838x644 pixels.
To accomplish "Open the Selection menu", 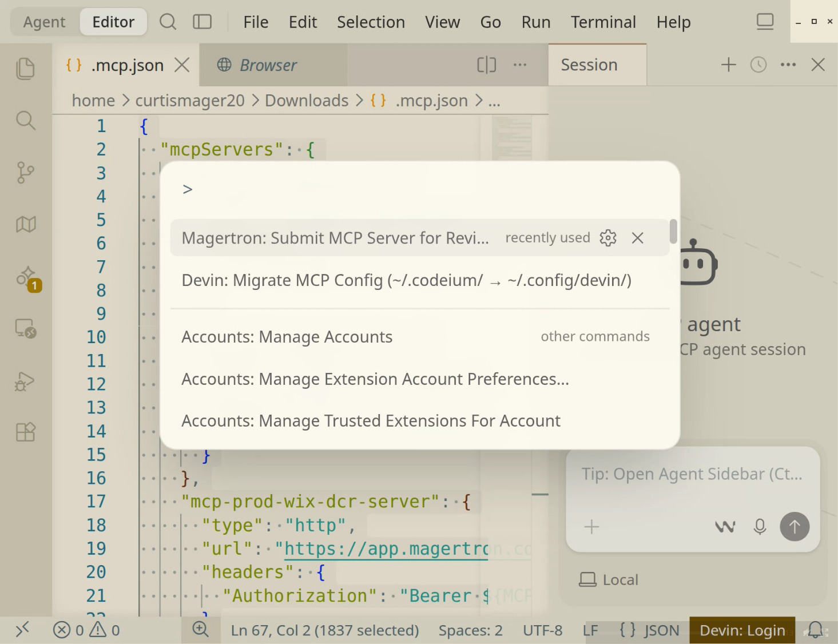I will [371, 22].
